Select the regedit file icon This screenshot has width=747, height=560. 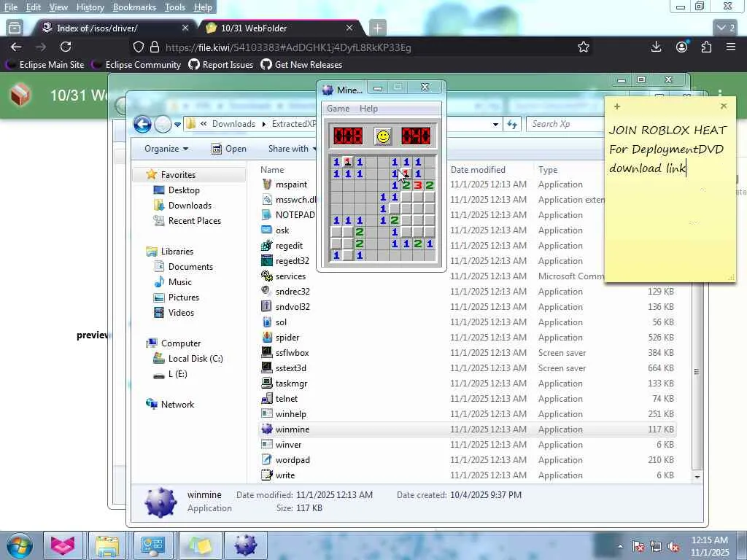click(x=267, y=246)
